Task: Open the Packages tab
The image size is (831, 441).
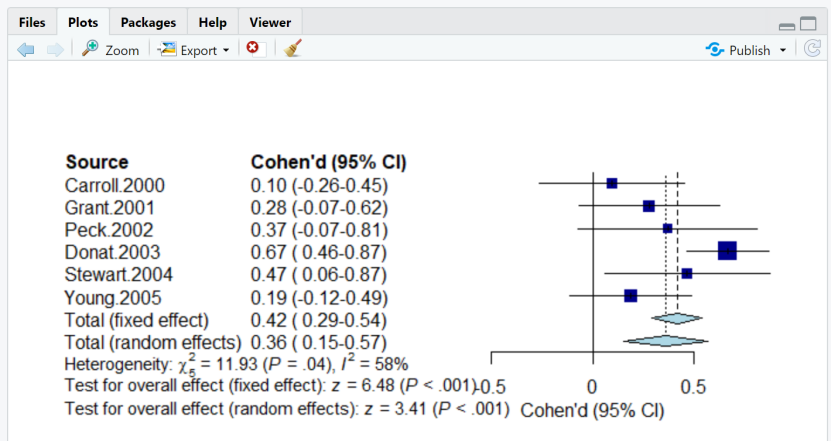Action: tap(148, 22)
